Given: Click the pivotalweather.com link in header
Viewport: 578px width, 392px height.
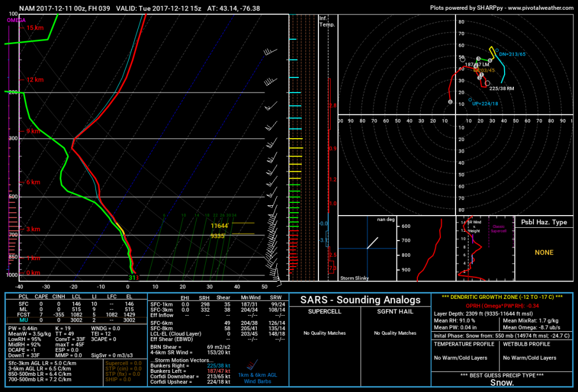Looking at the screenshot, I should click(x=540, y=8).
